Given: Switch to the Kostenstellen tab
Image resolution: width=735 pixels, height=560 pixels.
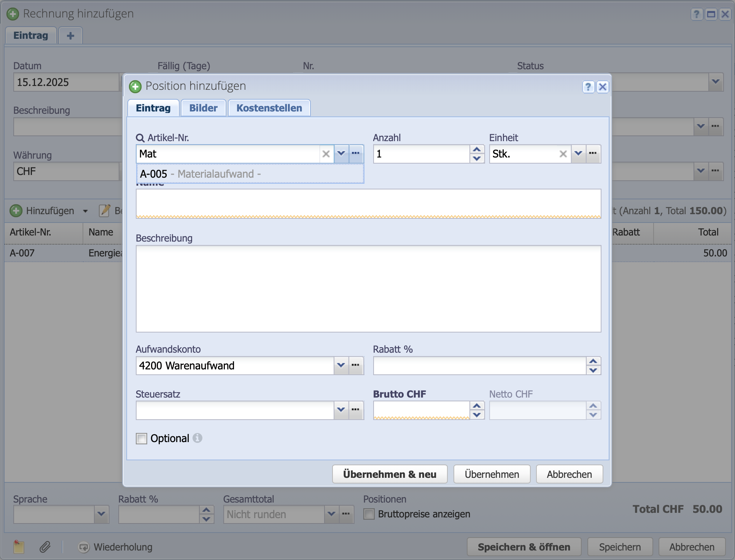Looking at the screenshot, I should 269,108.
